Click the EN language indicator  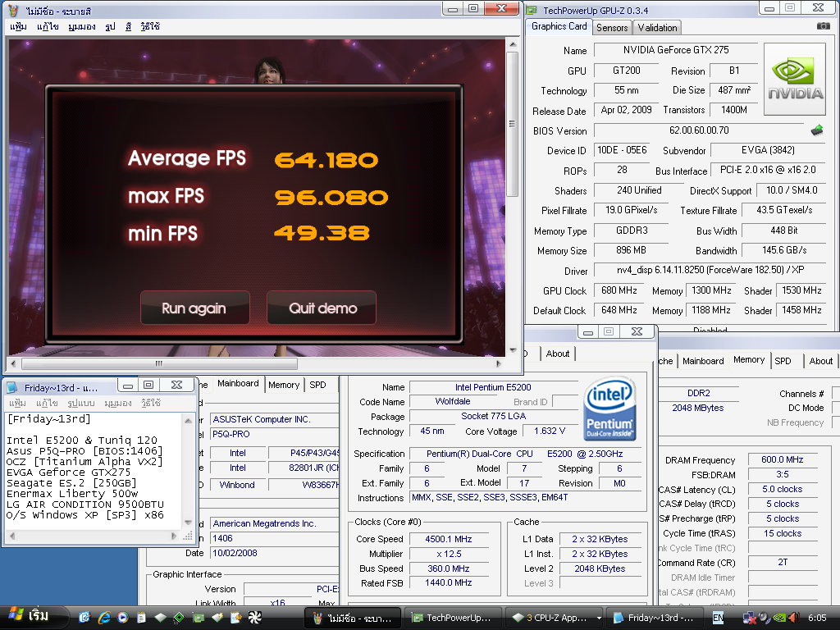pyautogui.click(x=718, y=618)
